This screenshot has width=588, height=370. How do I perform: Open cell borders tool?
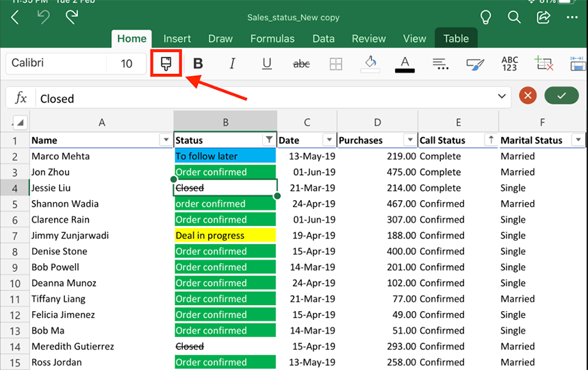click(335, 64)
